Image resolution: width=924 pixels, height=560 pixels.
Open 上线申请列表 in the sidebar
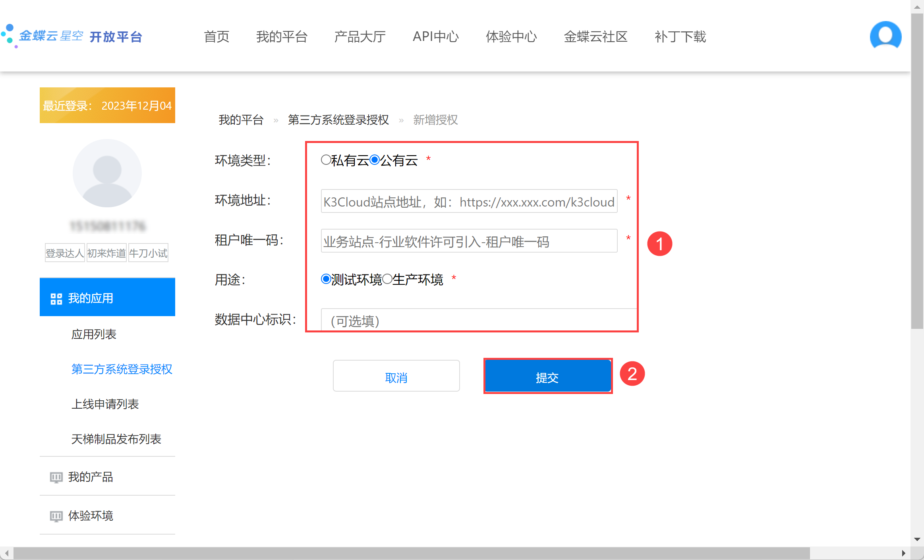(105, 404)
